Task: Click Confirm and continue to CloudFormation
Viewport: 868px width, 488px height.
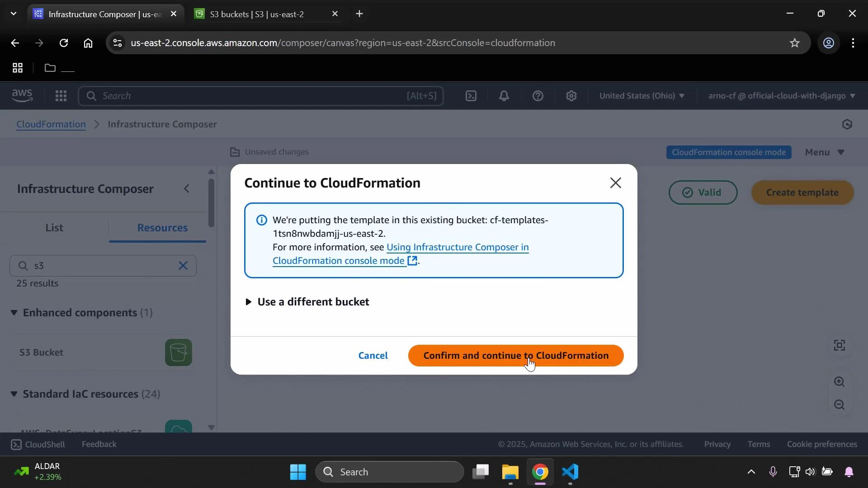Action: (x=515, y=356)
